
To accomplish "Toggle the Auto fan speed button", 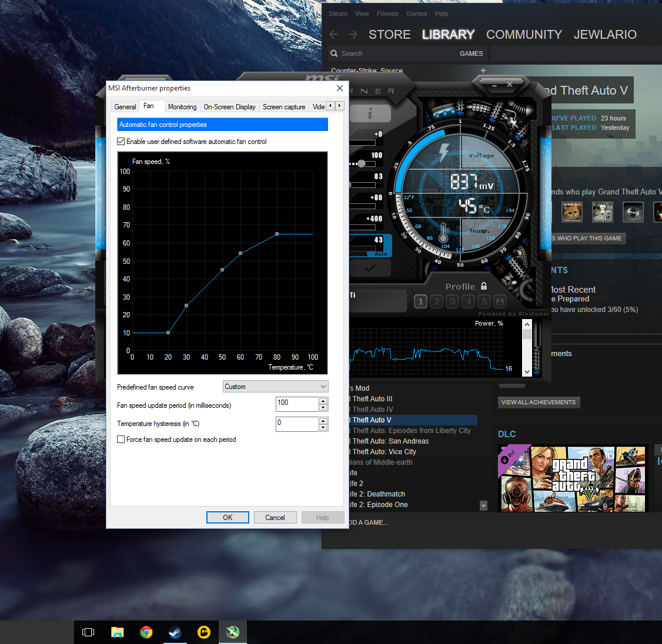I will pyautogui.click(x=380, y=254).
